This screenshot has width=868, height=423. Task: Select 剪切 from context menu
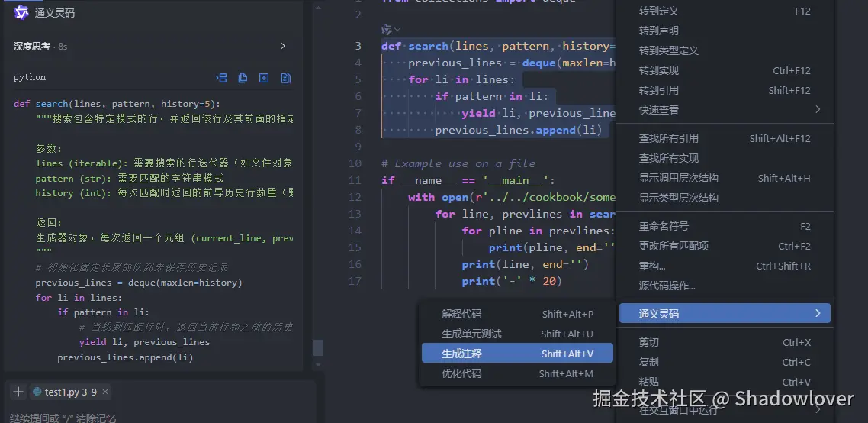(x=724, y=343)
